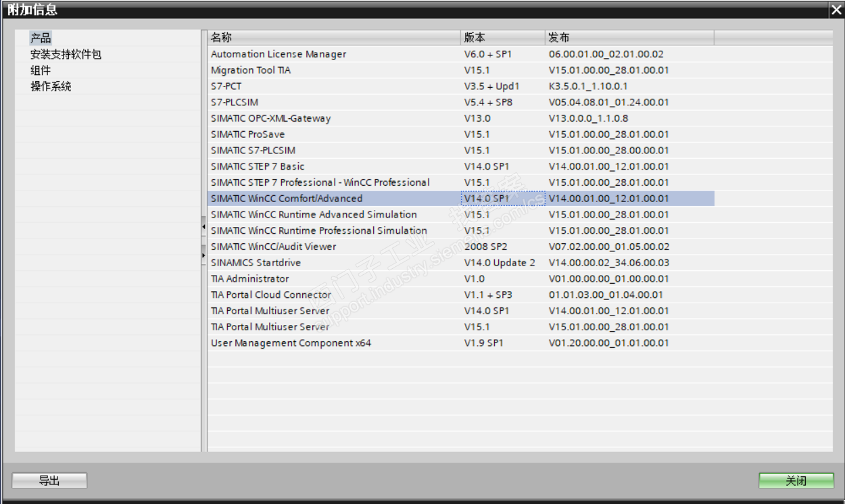Select the SINAMICS Startdrive row
Screen dimensions: 845x504
coord(461,263)
